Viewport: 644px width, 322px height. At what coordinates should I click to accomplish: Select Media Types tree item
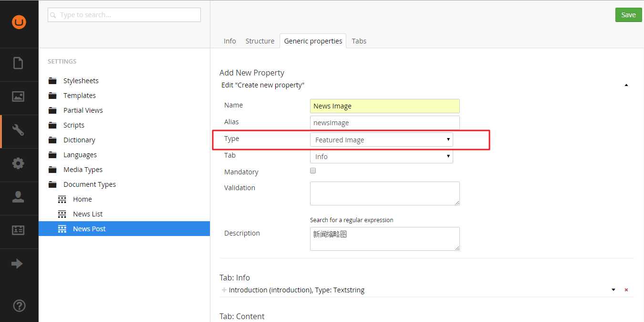tap(83, 170)
